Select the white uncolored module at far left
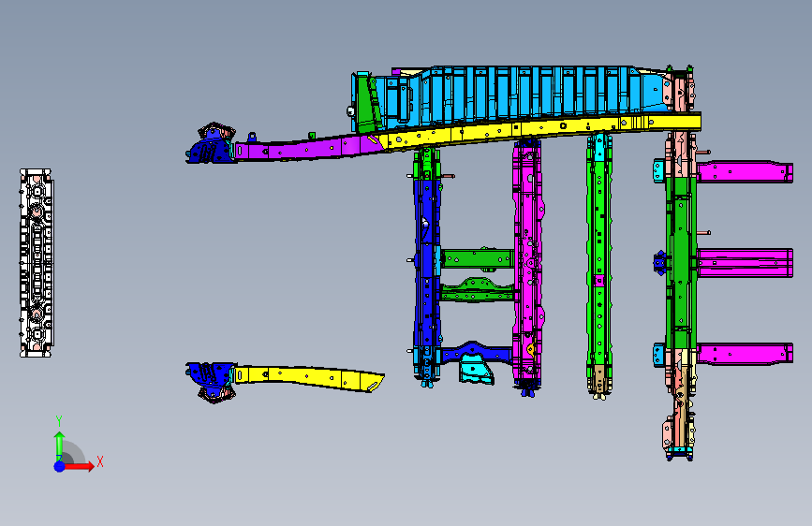 [x=37, y=263]
